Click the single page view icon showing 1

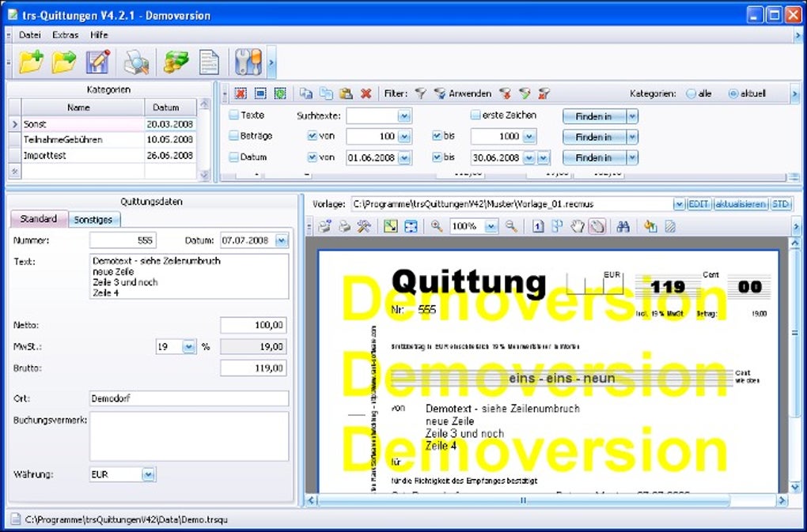(538, 226)
